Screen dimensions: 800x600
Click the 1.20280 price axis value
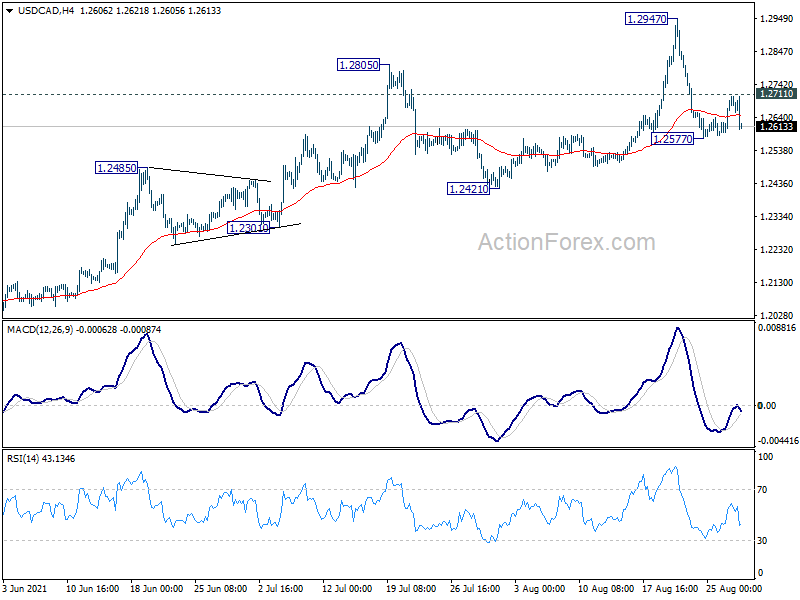tap(777, 316)
